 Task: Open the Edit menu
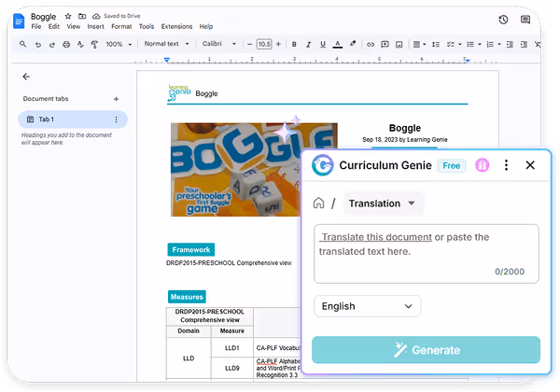[x=54, y=26]
